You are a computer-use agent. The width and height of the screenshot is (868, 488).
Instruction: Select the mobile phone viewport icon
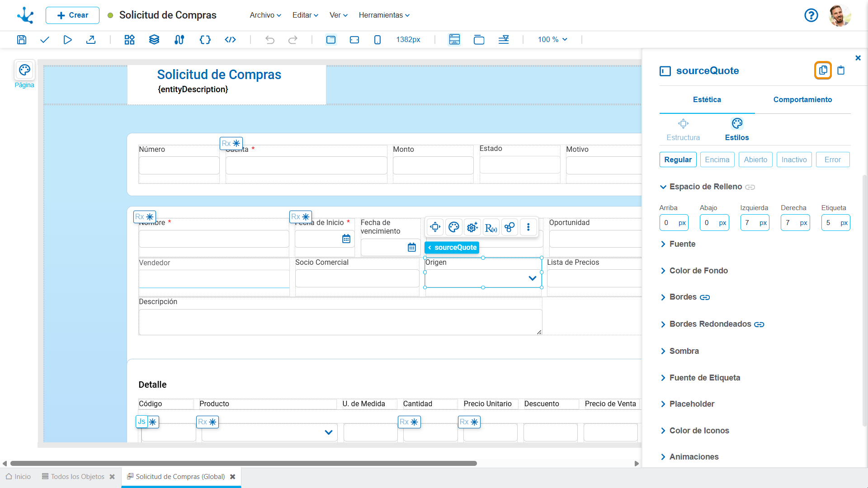point(377,40)
